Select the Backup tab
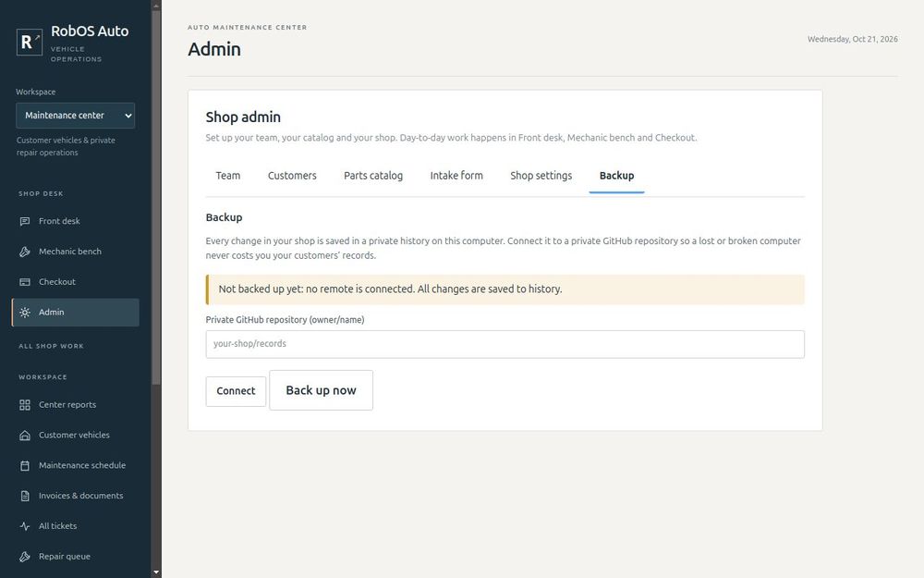This screenshot has height=578, width=924. (x=616, y=176)
